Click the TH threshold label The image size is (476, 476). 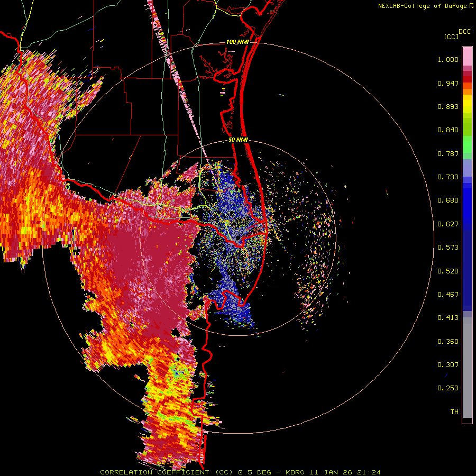(x=454, y=412)
